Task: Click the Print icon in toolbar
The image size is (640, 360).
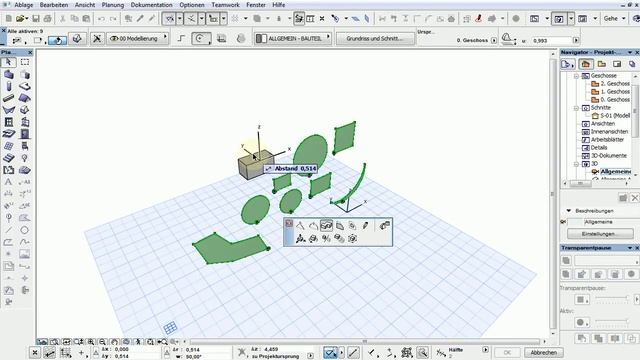Action: click(48, 19)
